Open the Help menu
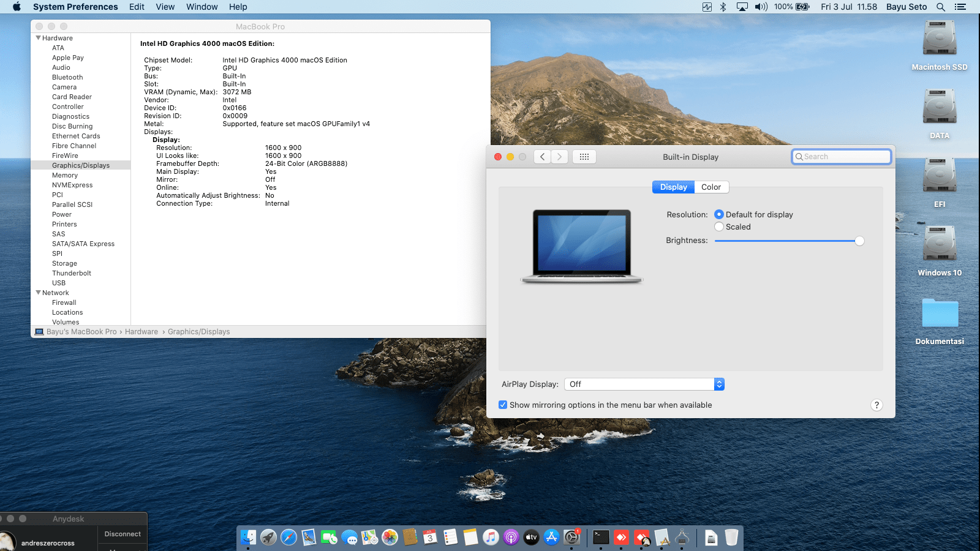The height and width of the screenshot is (551, 980). (x=238, y=7)
